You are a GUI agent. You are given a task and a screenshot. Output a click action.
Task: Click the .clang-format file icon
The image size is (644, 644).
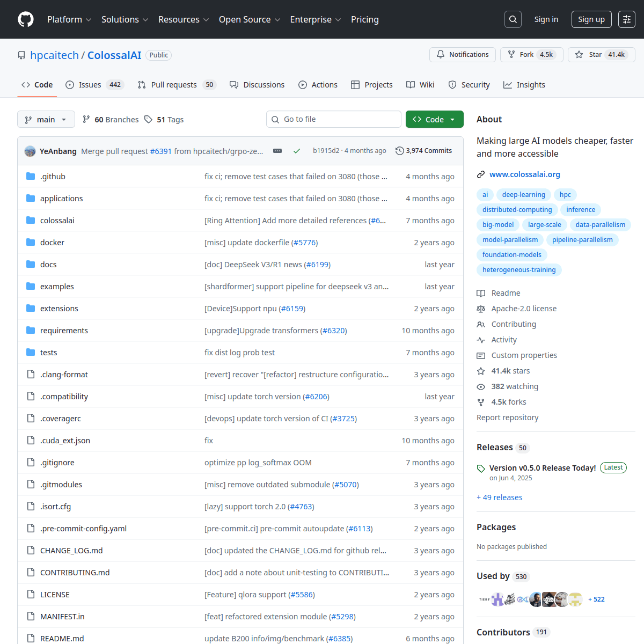pyautogui.click(x=31, y=374)
